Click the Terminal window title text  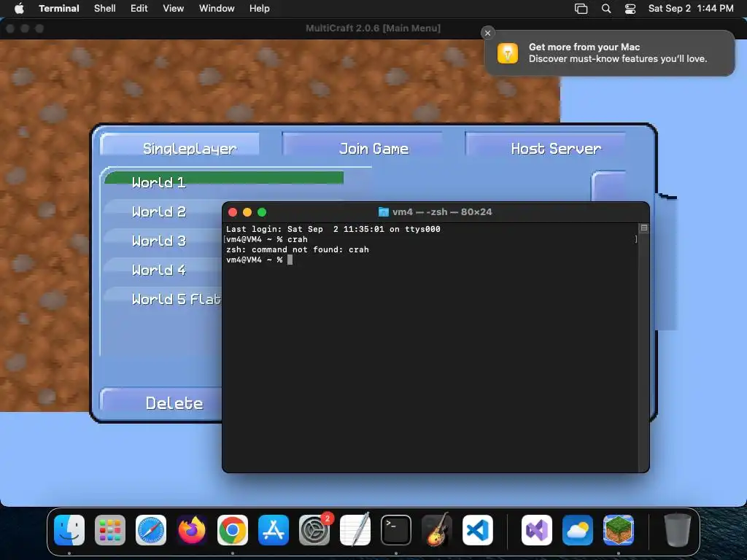pyautogui.click(x=441, y=212)
